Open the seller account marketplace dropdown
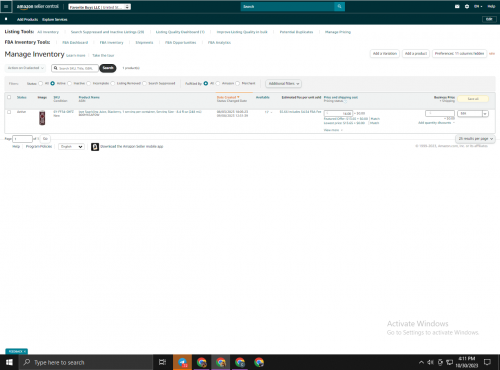The image size is (500, 370). 99,7
